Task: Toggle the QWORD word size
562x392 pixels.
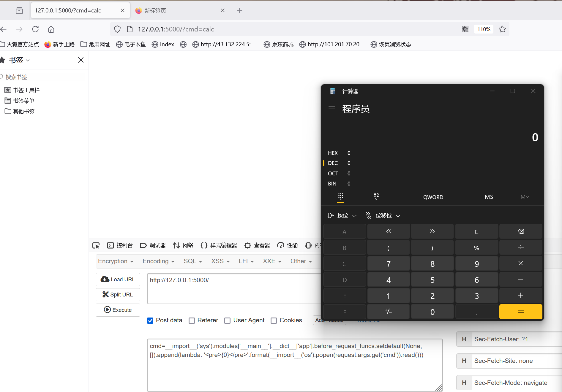Action: [x=433, y=197]
